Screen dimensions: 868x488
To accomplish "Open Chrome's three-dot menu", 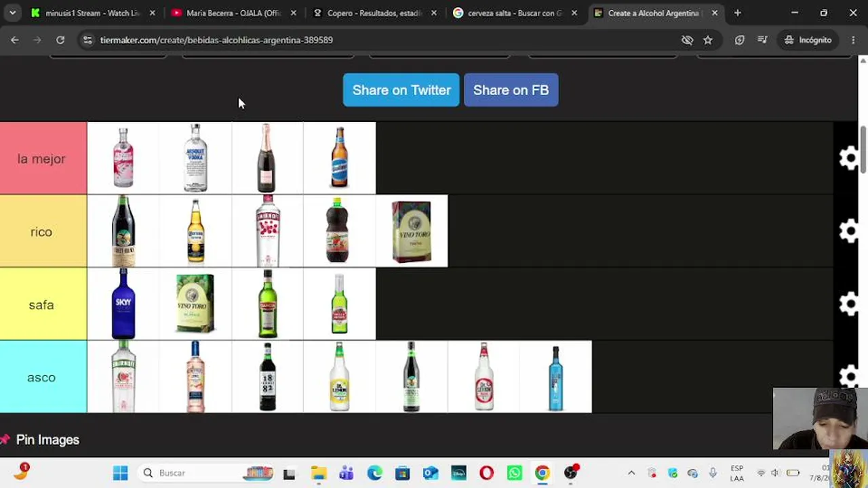I will [853, 40].
